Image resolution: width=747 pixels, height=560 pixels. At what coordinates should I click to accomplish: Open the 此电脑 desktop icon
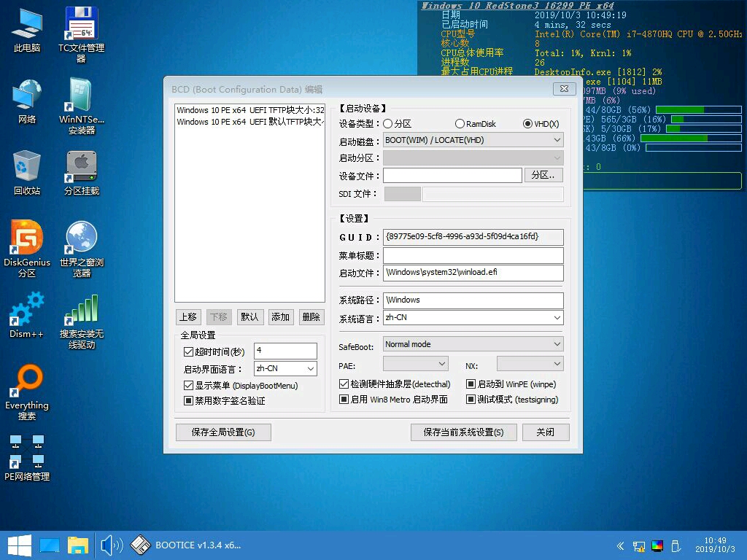click(x=27, y=31)
